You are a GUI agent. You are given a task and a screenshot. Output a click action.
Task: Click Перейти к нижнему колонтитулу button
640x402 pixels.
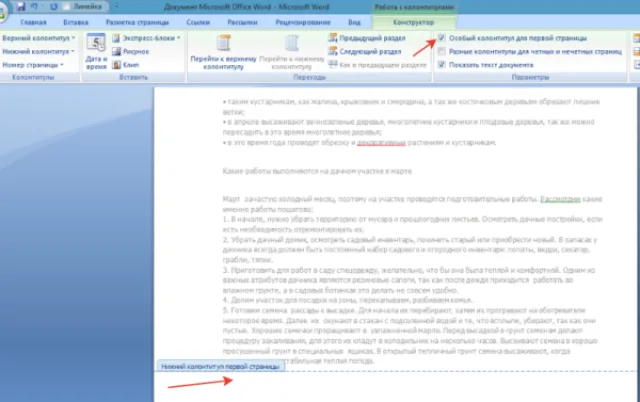pyautogui.click(x=291, y=52)
